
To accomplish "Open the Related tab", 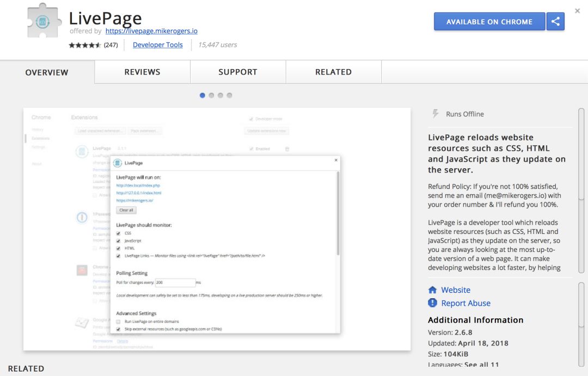I will [x=333, y=72].
